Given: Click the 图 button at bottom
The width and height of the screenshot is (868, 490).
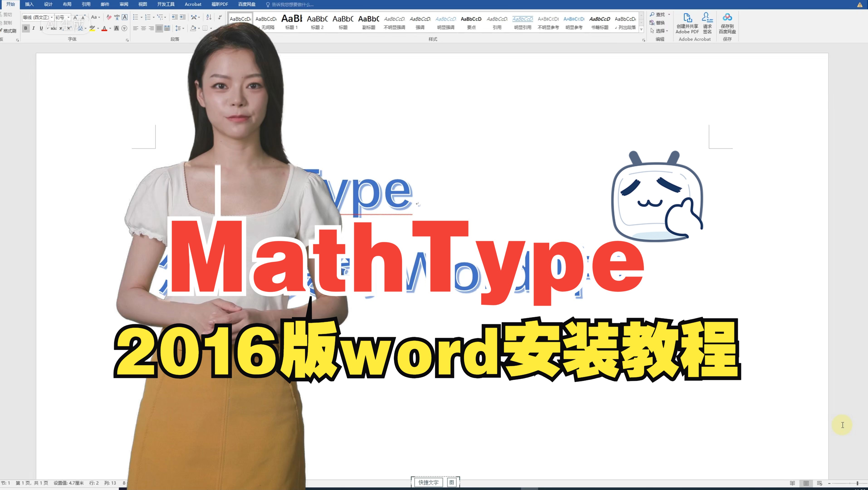Looking at the screenshot, I should coord(452,483).
